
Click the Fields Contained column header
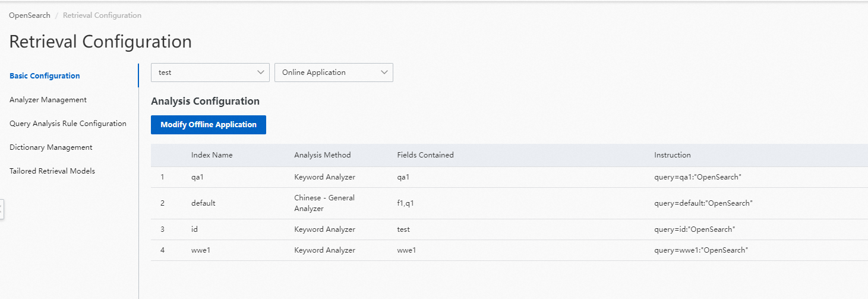tap(425, 155)
